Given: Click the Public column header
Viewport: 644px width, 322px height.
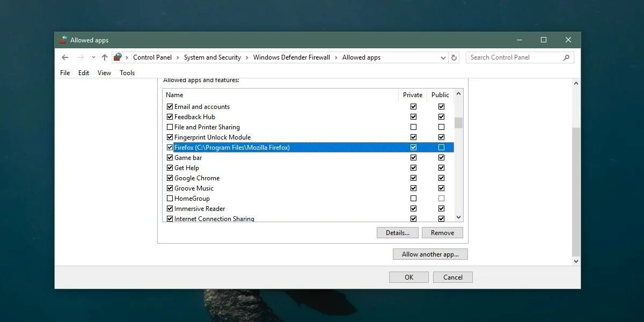Looking at the screenshot, I should click(440, 95).
